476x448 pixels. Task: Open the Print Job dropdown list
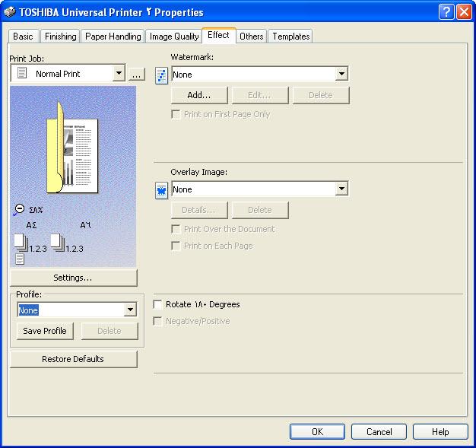(119, 73)
